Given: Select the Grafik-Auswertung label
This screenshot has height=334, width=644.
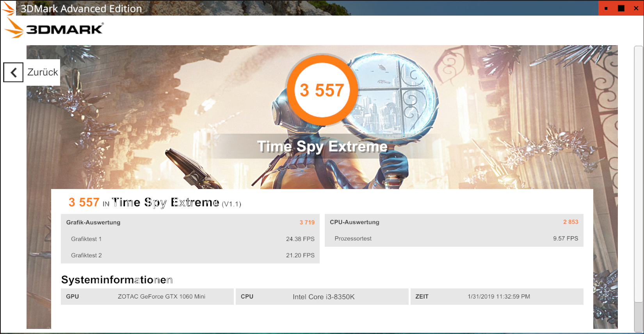Looking at the screenshot, I should 93,222.
